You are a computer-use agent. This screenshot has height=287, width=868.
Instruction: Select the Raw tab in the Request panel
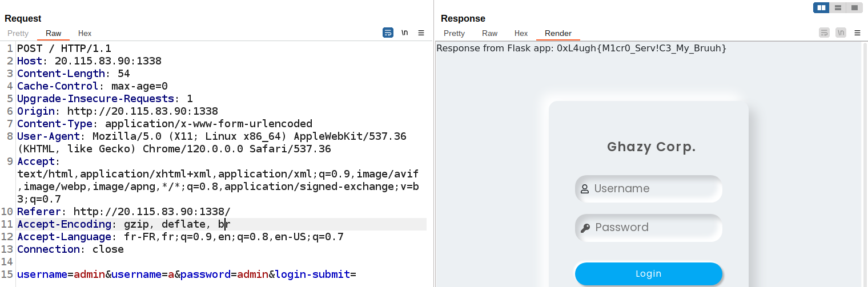point(54,34)
